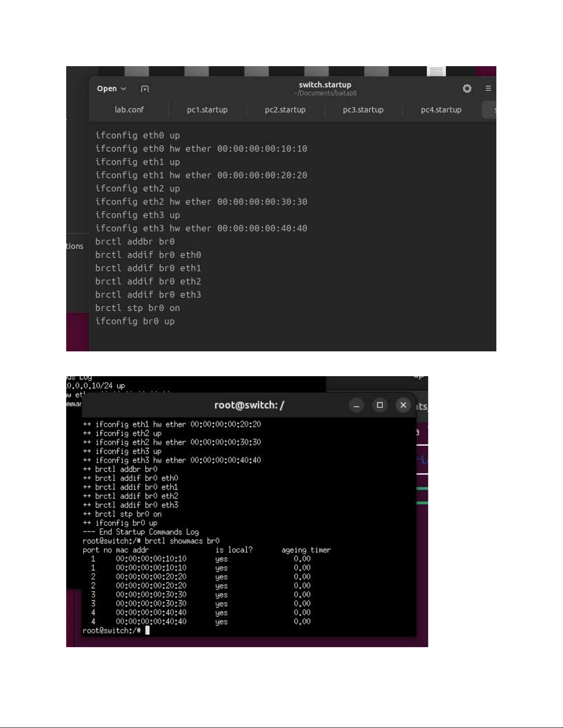Switch to the lab.conf tab
The width and height of the screenshot is (563, 728).
[x=129, y=110]
